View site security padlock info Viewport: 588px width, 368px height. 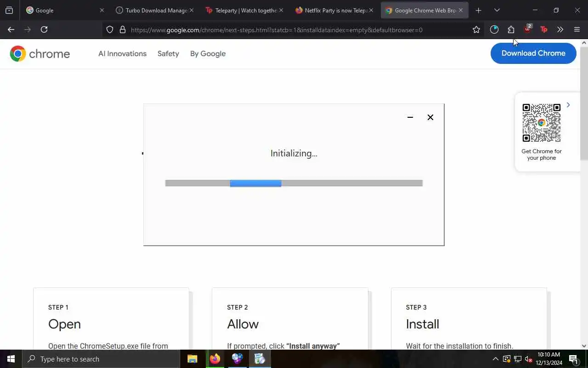coord(123,29)
